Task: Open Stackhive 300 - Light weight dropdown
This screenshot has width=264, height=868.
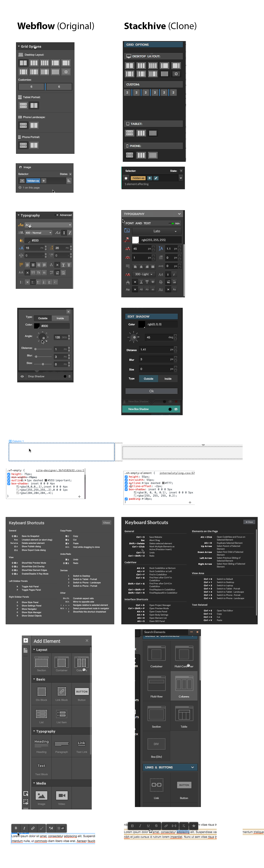Action: 144,274
